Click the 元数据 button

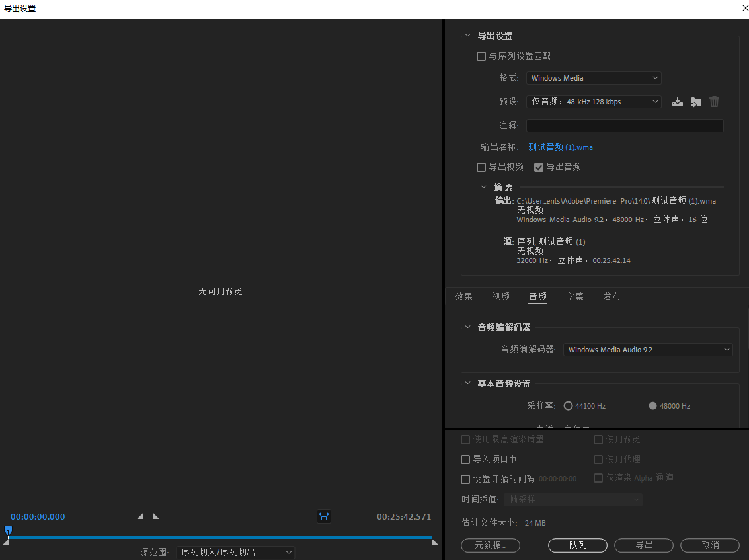click(491, 545)
